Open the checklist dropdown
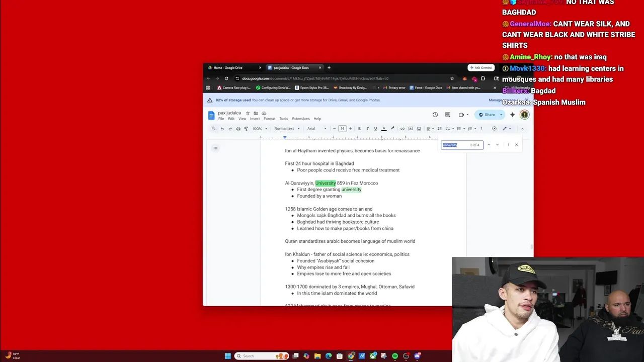The width and height of the screenshot is (644, 362). tap(449, 129)
